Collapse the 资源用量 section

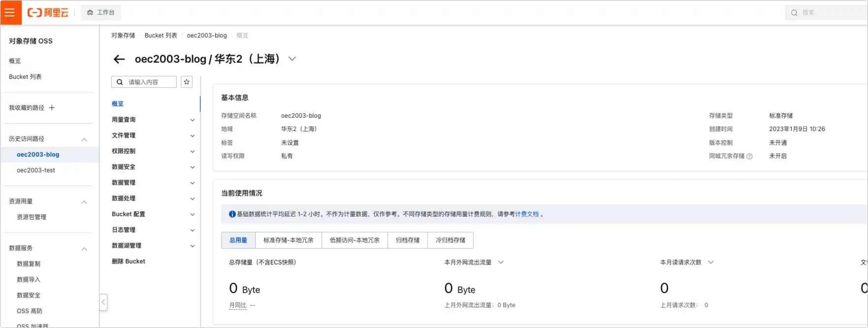[84, 202]
